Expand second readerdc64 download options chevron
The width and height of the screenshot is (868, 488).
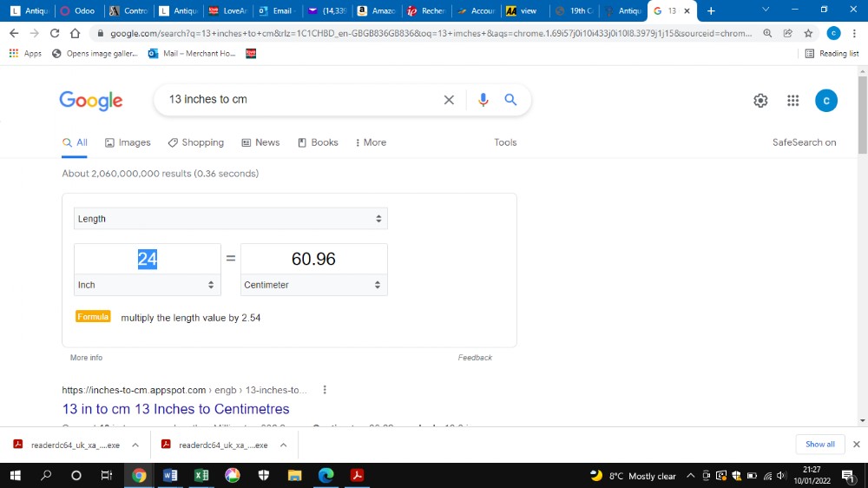coord(283,445)
